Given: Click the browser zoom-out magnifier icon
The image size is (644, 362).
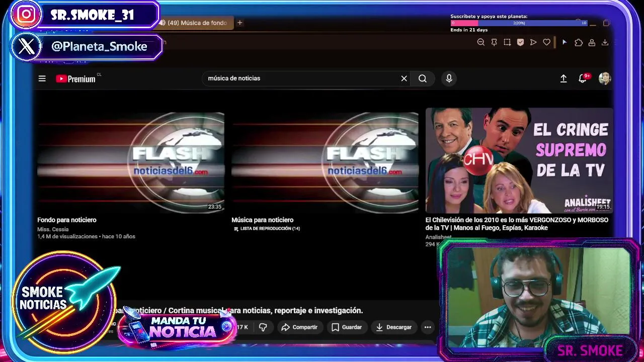Looking at the screenshot, I should coord(481,43).
